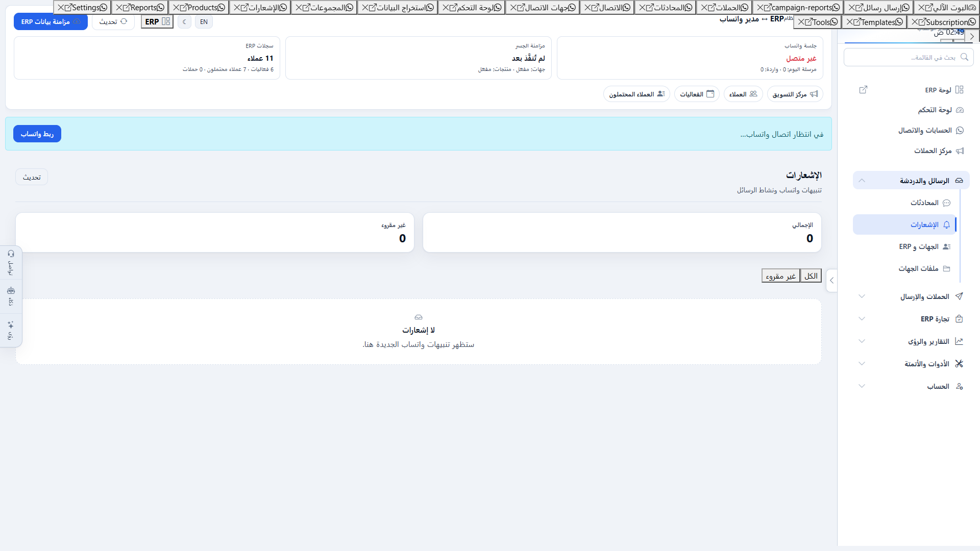Select الإشعارات in the sidebar
980x551 pixels.
[x=904, y=224]
